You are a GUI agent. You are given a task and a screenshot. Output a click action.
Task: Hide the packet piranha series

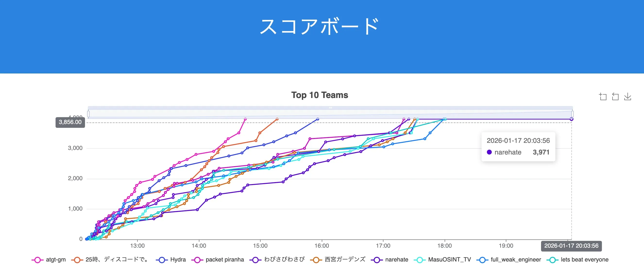(218, 260)
